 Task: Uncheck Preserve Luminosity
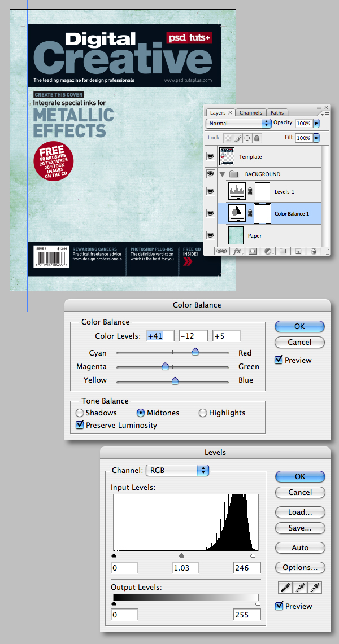point(80,425)
